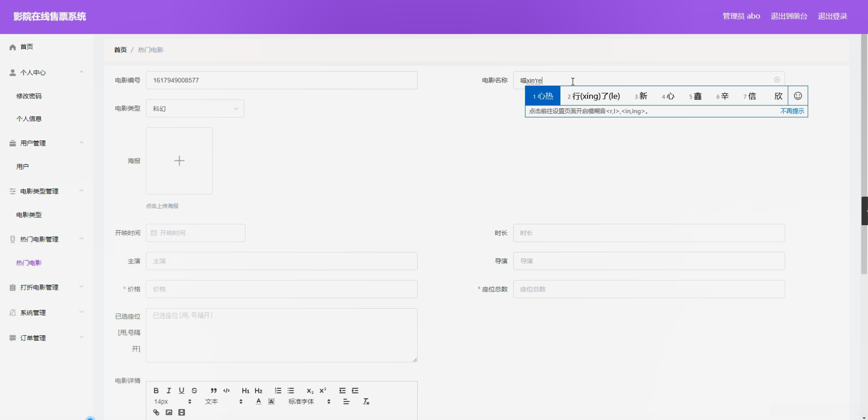
Task: Open the emoji panel in the IME bar
Action: (x=798, y=96)
